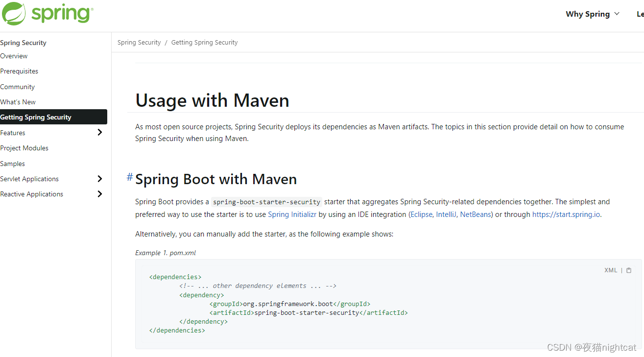Open the Overview sidebar page
Viewport: 644px width, 357px height.
point(14,56)
